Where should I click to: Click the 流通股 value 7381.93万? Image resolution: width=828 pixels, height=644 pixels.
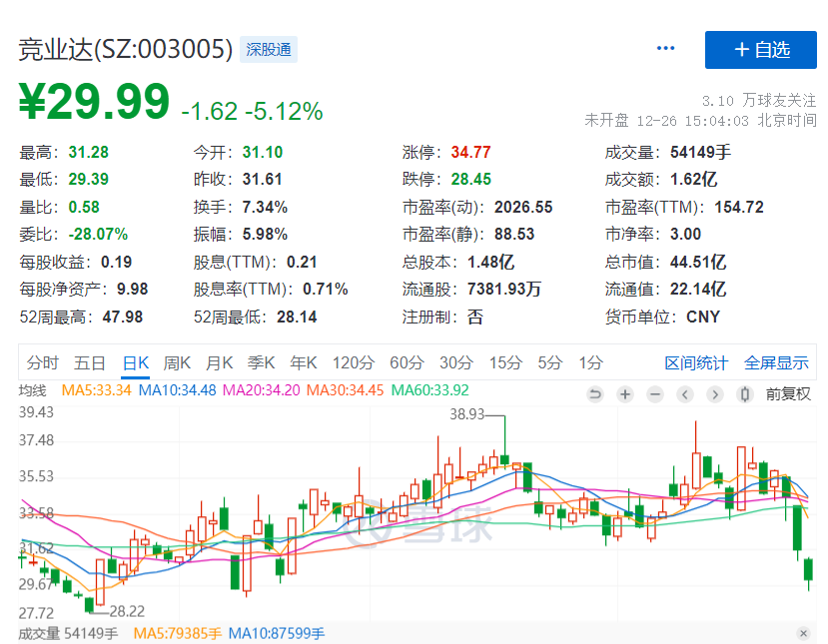504,290
